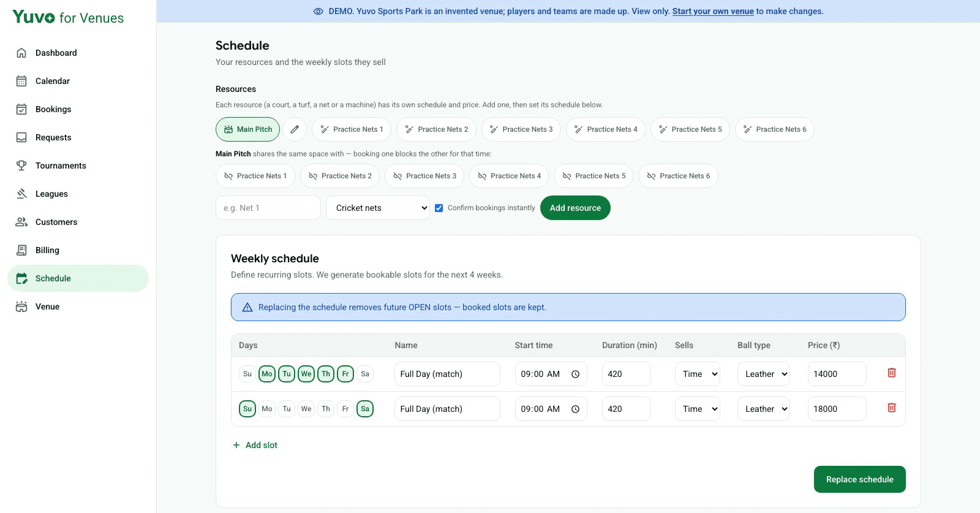Toggle shared space link with Practice Nets 1
The image size is (980, 513).
[x=255, y=176]
